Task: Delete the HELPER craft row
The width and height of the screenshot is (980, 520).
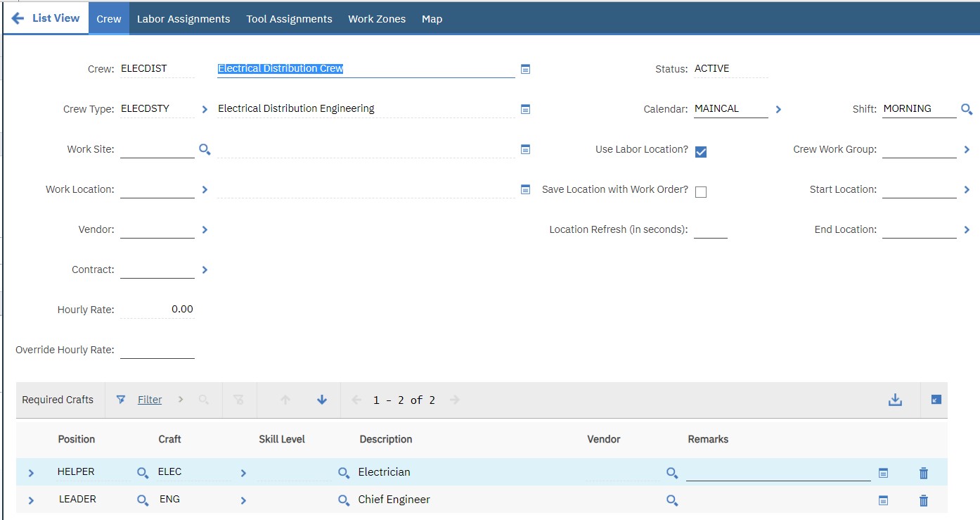Action: tap(923, 472)
